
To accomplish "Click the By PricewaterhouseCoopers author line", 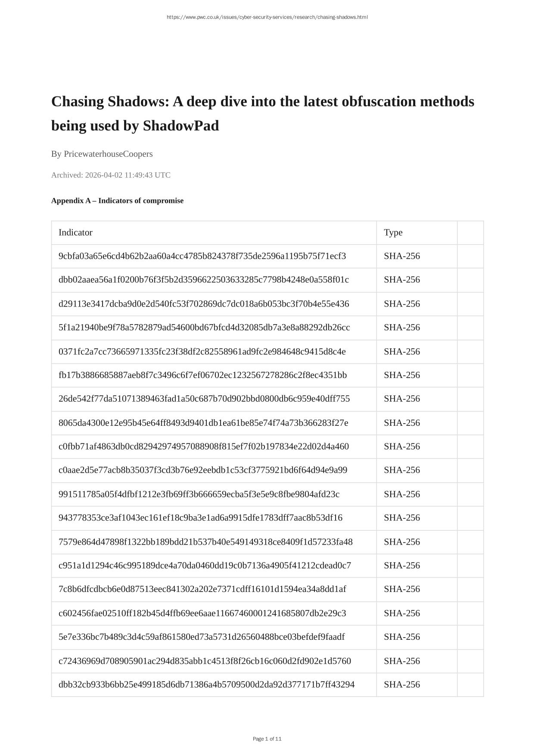I will tap(102, 154).
